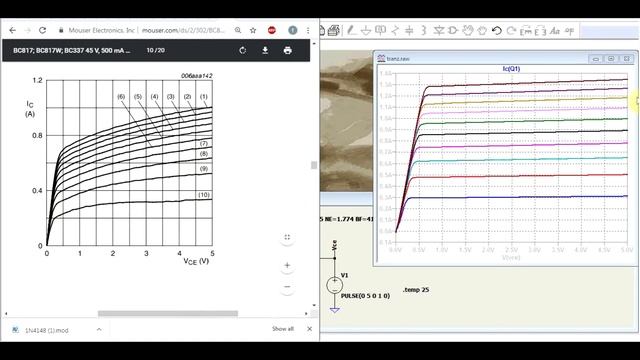Viewport: 640px width, 360px height.
Task: Place a Resistor in LTspice
Action: pyautogui.click(x=395, y=30)
